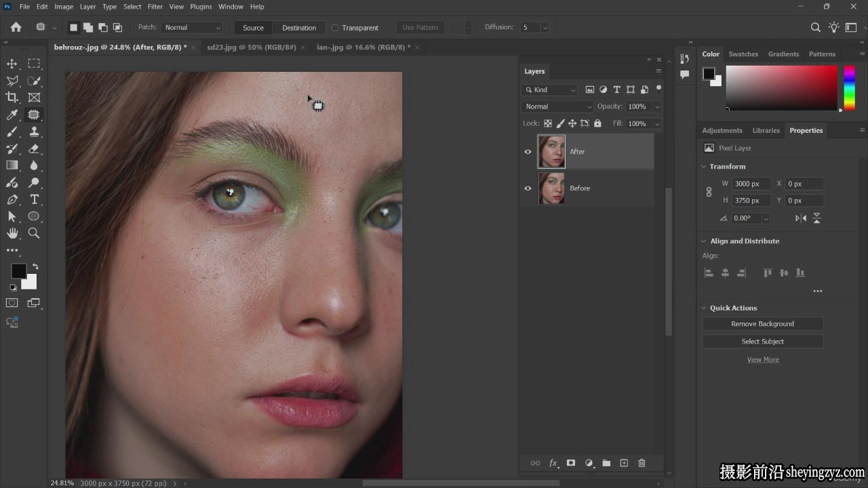
Task: Select the Rectangular Marquee tool
Action: 34,64
